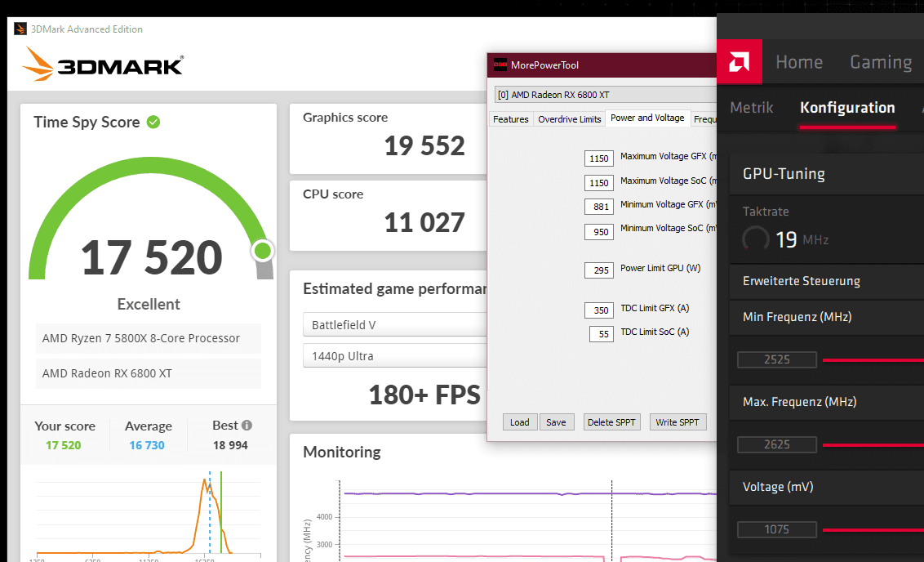Click the CPU score value 11 027

click(x=424, y=222)
